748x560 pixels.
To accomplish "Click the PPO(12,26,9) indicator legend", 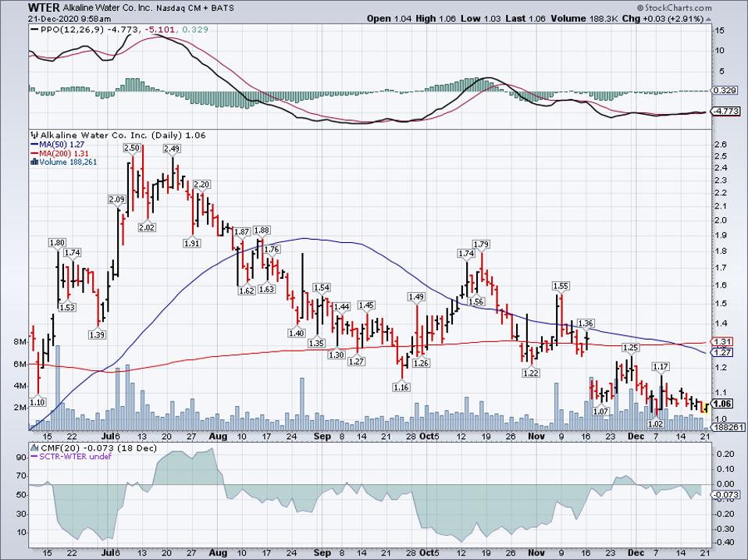I will (x=120, y=30).
